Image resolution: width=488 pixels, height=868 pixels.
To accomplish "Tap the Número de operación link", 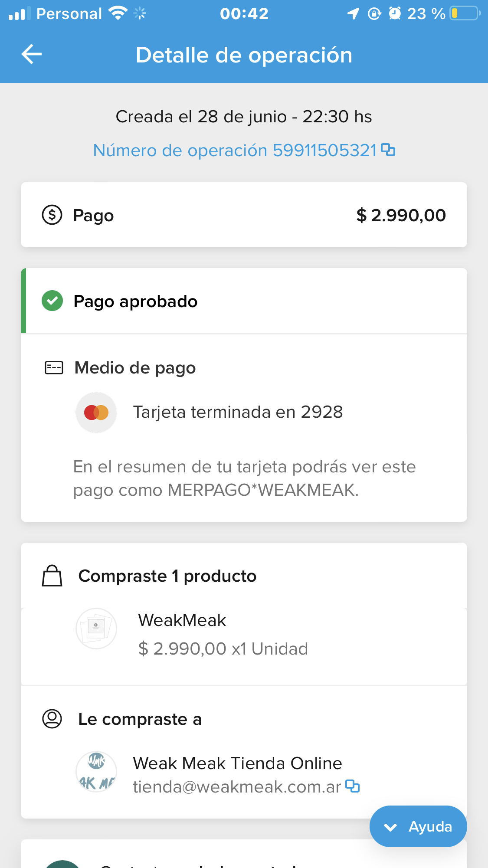I will pyautogui.click(x=235, y=151).
